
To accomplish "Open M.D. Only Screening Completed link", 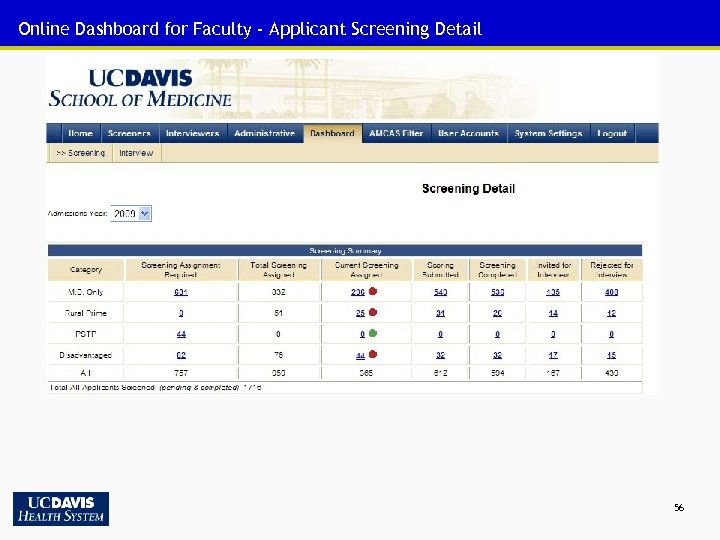I will pyautogui.click(x=497, y=292).
